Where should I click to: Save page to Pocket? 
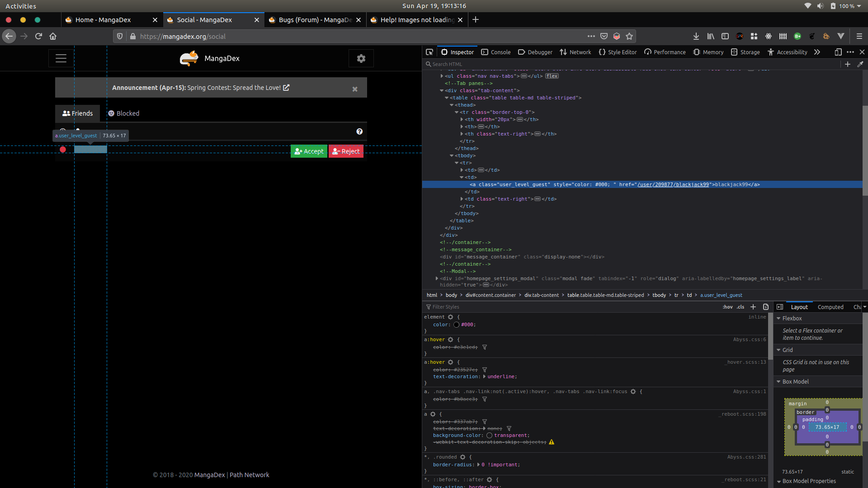604,36
